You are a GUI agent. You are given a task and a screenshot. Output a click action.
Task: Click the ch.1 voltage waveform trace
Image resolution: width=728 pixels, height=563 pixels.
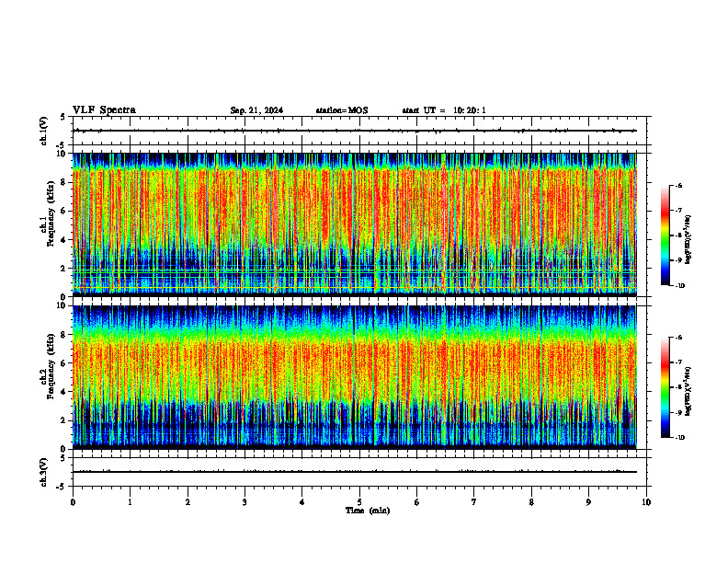click(x=355, y=131)
